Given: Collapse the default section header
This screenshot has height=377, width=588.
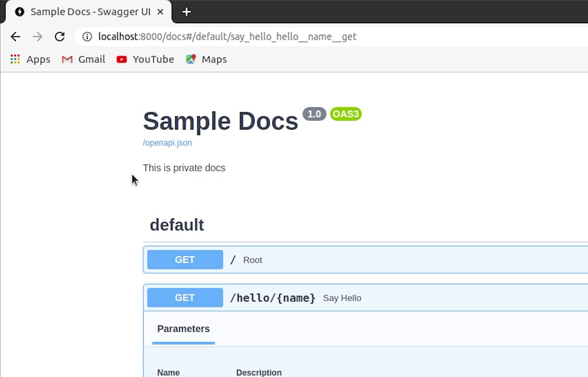Looking at the screenshot, I should (x=177, y=225).
